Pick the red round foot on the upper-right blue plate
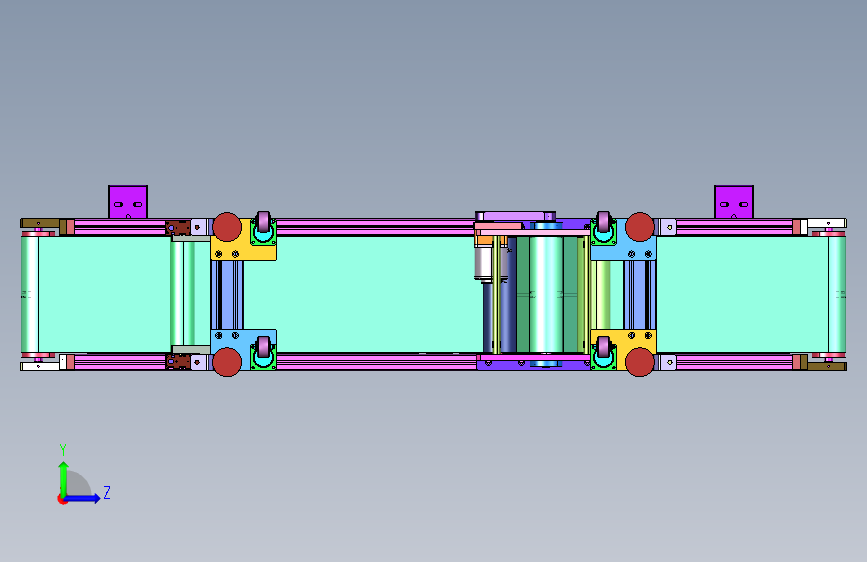The width and height of the screenshot is (867, 562). [640, 227]
